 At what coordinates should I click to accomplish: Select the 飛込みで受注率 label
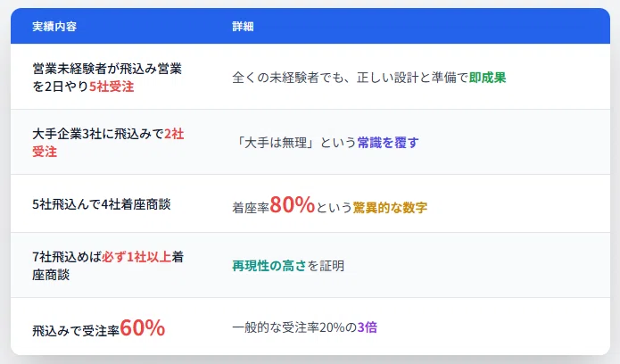point(76,331)
